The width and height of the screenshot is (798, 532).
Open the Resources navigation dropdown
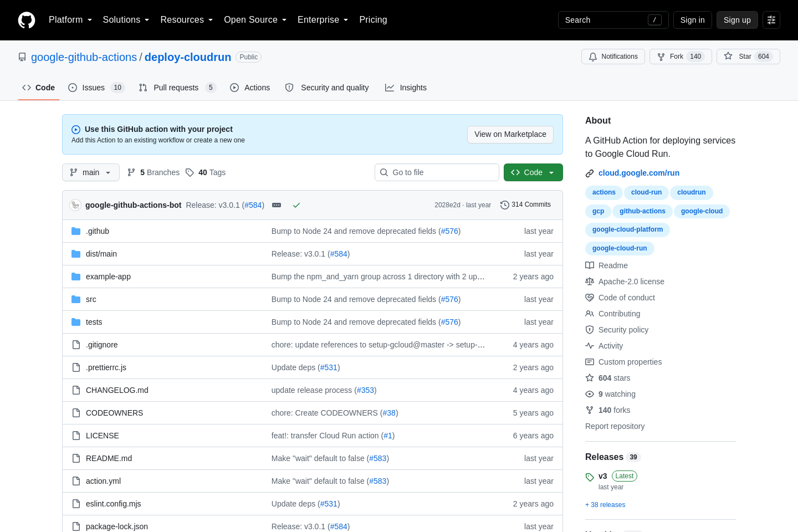pyautogui.click(x=187, y=20)
